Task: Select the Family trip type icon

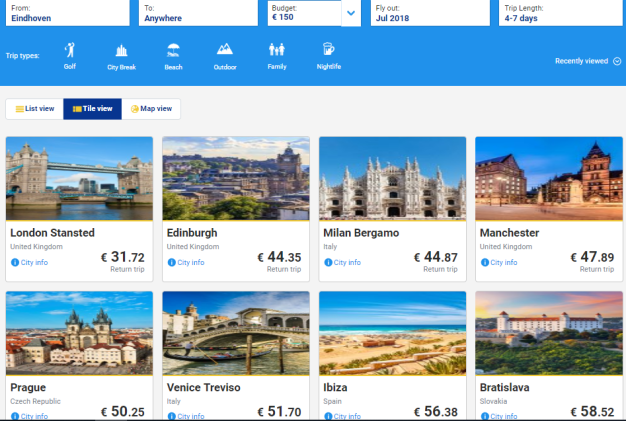Action: click(277, 49)
